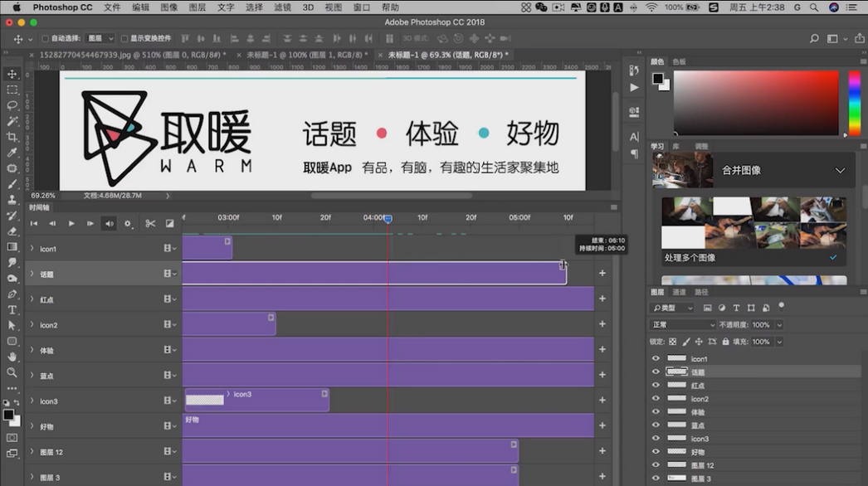The image size is (868, 486).
Task: Expand the 合并图像 learn section chevron
Action: [x=840, y=170]
